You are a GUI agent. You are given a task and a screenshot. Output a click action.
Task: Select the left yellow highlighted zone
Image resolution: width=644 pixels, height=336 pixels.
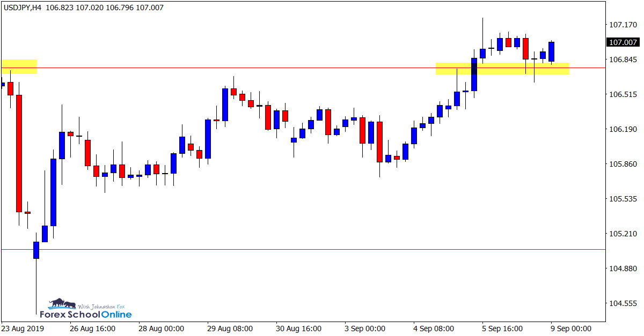point(19,66)
